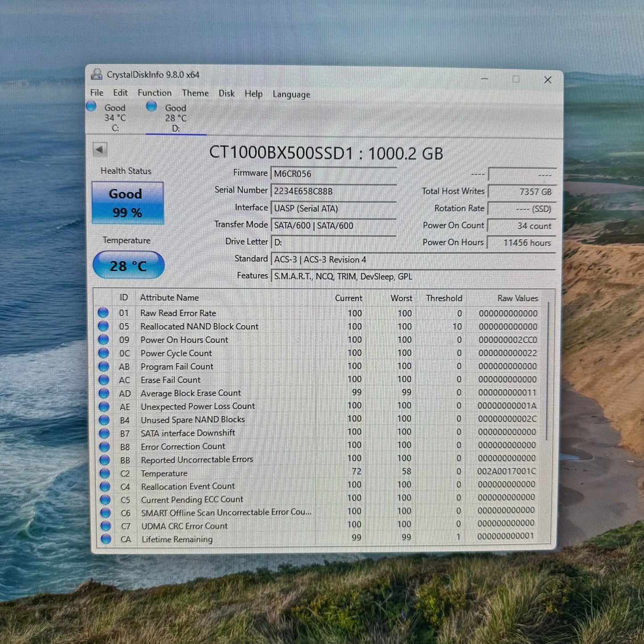This screenshot has height=644, width=644.
Task: Click the Transfer Mode field
Action: (x=333, y=226)
